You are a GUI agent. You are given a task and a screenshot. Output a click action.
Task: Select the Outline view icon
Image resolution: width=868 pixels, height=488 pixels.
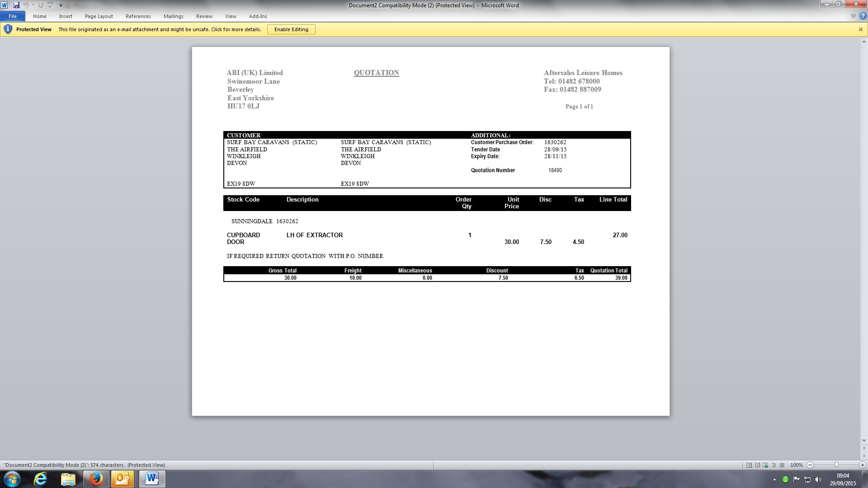[x=774, y=465]
